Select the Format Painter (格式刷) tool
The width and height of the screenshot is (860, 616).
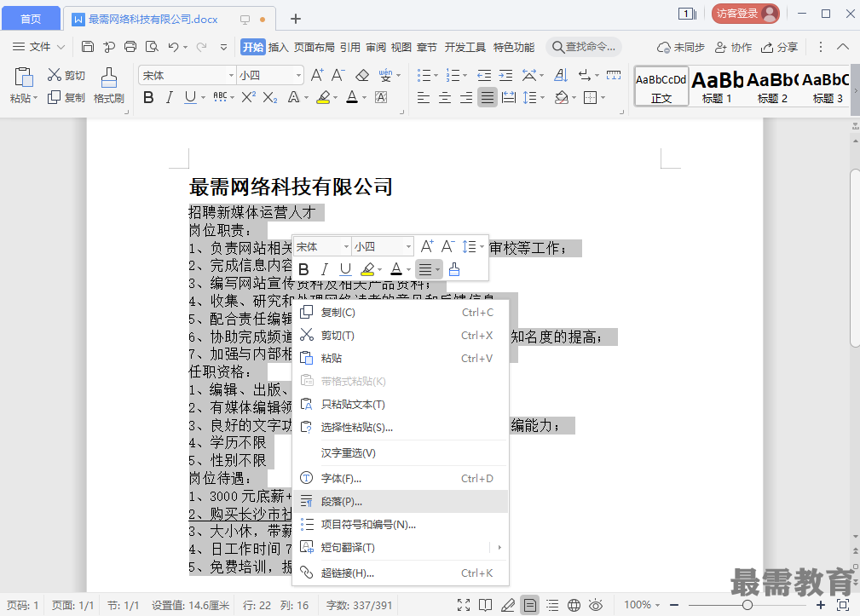pyautogui.click(x=108, y=85)
